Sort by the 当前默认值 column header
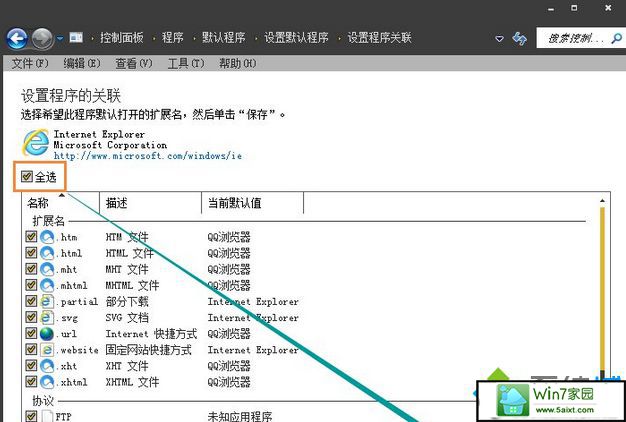 [253, 203]
